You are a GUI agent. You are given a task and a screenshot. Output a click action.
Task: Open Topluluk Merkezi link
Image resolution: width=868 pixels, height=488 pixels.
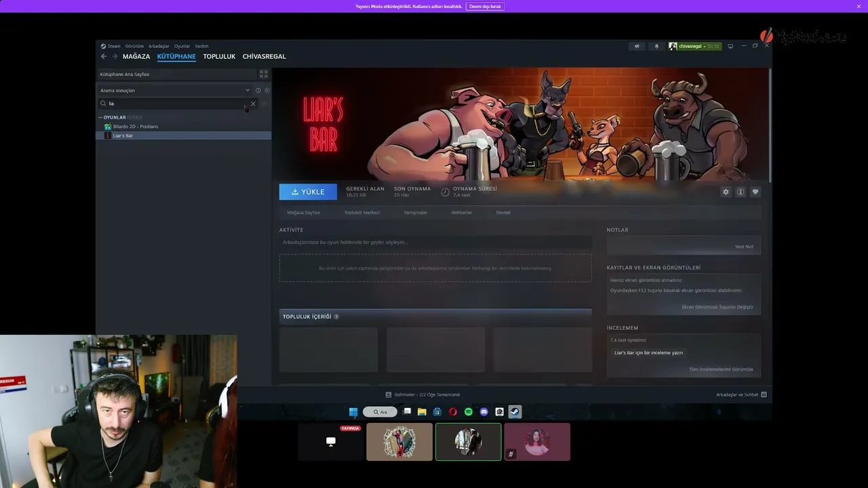click(x=362, y=213)
